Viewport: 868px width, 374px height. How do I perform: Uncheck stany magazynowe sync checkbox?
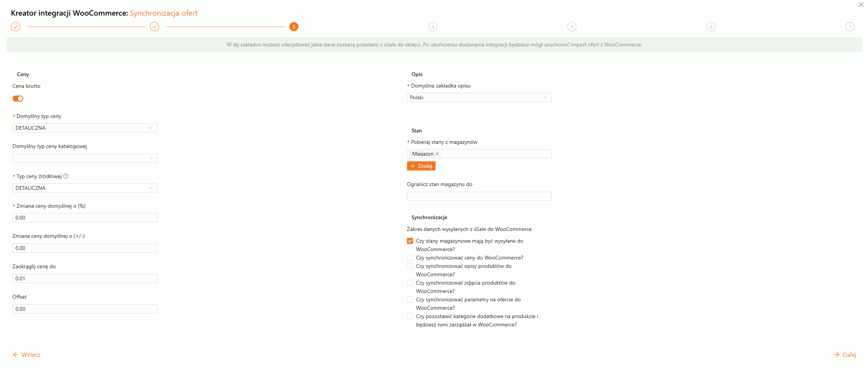410,241
